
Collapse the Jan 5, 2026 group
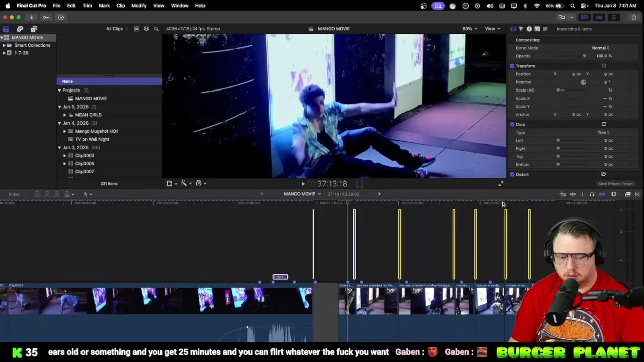(59, 107)
